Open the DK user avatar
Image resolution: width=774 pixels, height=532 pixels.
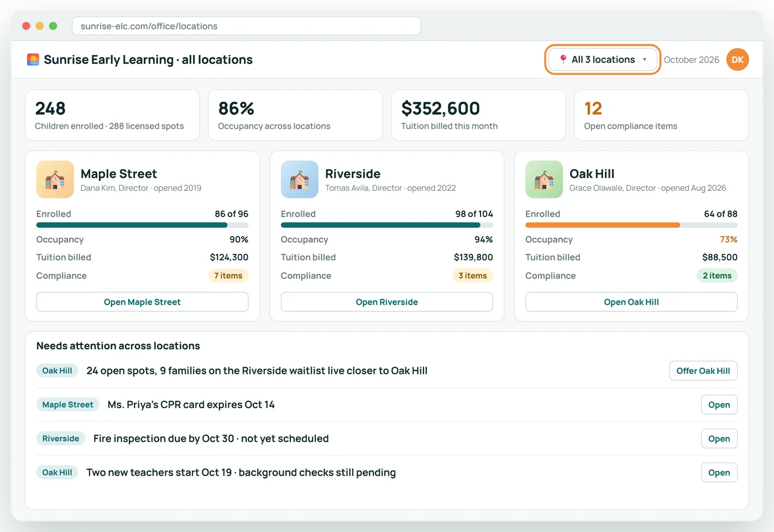738,60
